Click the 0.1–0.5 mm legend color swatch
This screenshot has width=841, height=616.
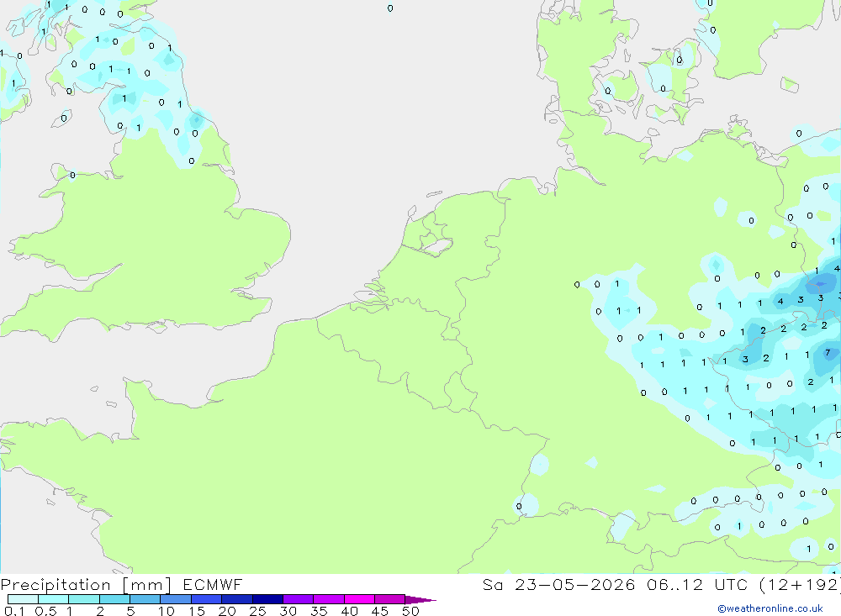coord(23,599)
